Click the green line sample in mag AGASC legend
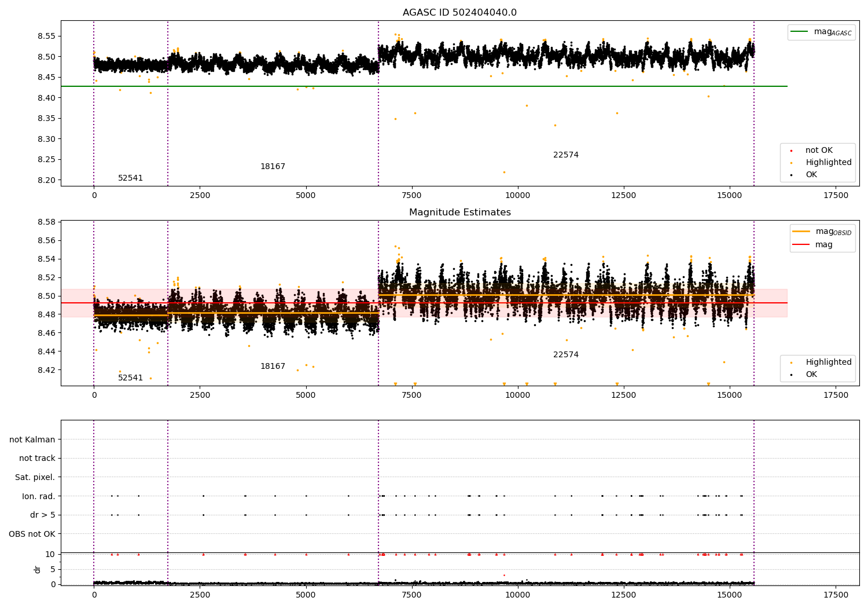 point(799,32)
